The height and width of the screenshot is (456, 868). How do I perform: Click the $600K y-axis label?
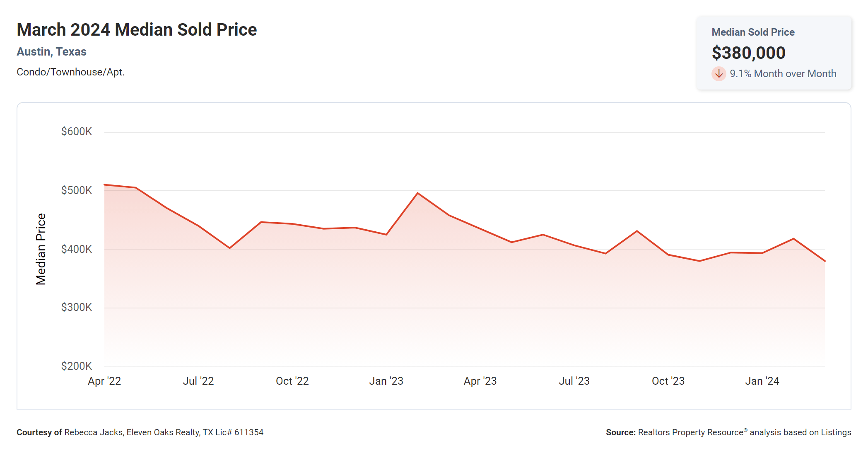(x=77, y=132)
